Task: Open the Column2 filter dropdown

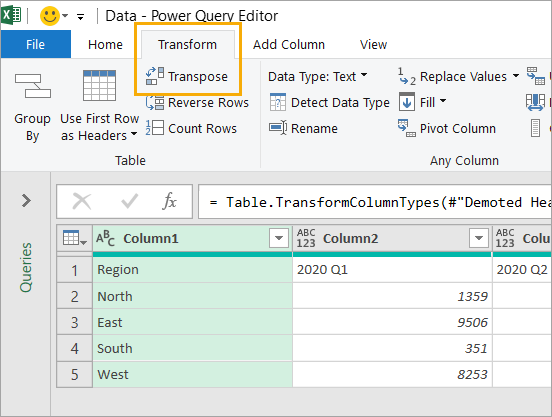Action: pyautogui.click(x=479, y=238)
